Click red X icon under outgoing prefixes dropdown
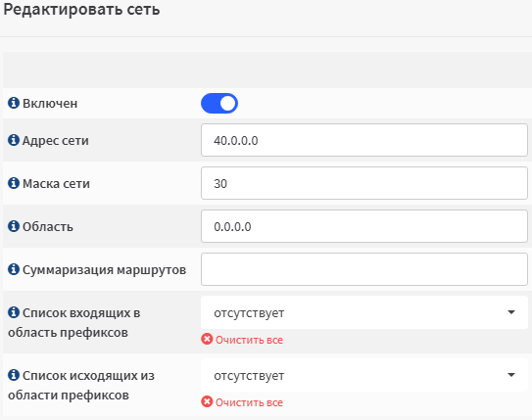 207,401
